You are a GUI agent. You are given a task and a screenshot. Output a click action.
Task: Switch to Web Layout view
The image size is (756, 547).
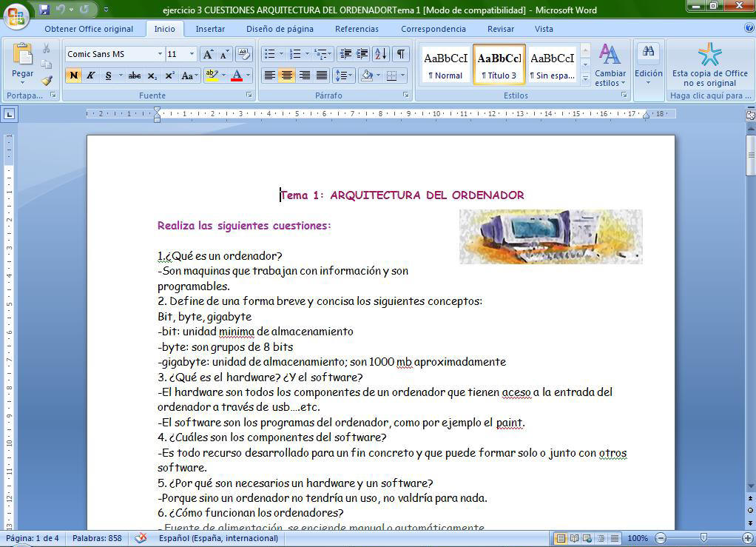[587, 538]
